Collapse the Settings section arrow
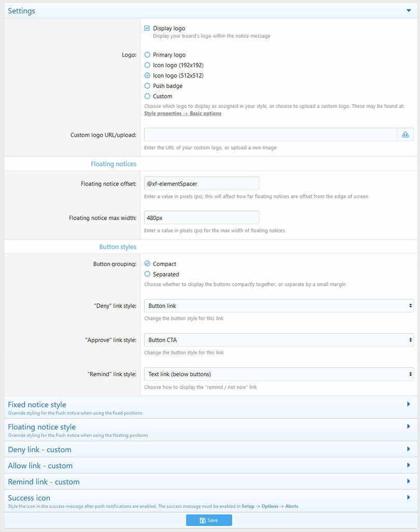This screenshot has width=420, height=532. pos(409,10)
